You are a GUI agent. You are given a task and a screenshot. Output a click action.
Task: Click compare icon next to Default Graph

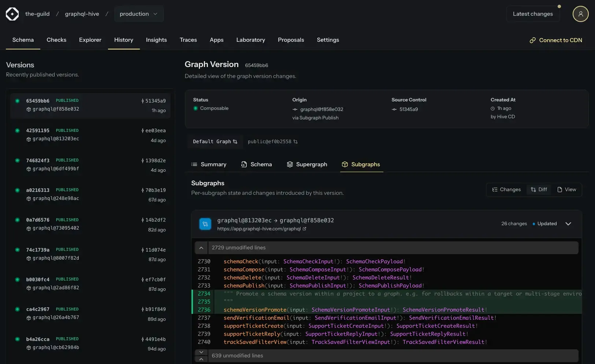point(235,142)
